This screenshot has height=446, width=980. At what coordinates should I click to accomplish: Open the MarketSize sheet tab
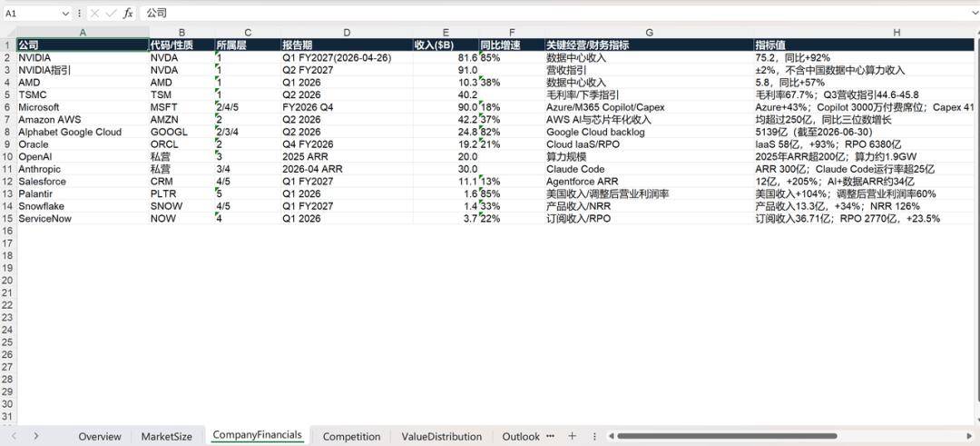point(167,437)
